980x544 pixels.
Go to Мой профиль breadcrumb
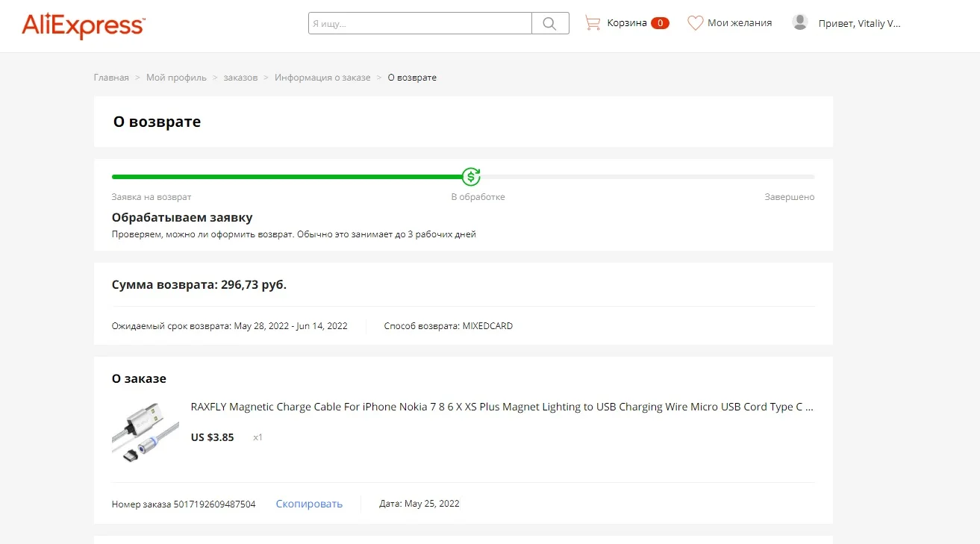click(176, 78)
